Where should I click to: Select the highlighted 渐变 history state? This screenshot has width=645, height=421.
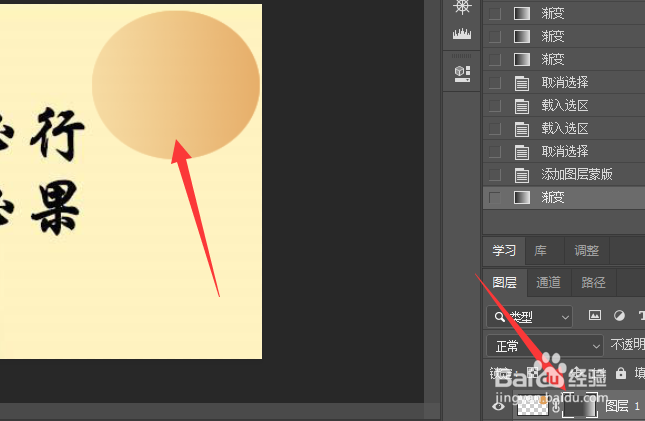tap(564, 198)
